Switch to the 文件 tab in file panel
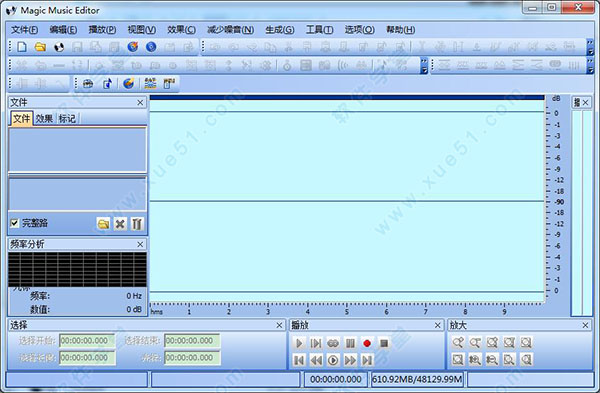 [x=21, y=119]
